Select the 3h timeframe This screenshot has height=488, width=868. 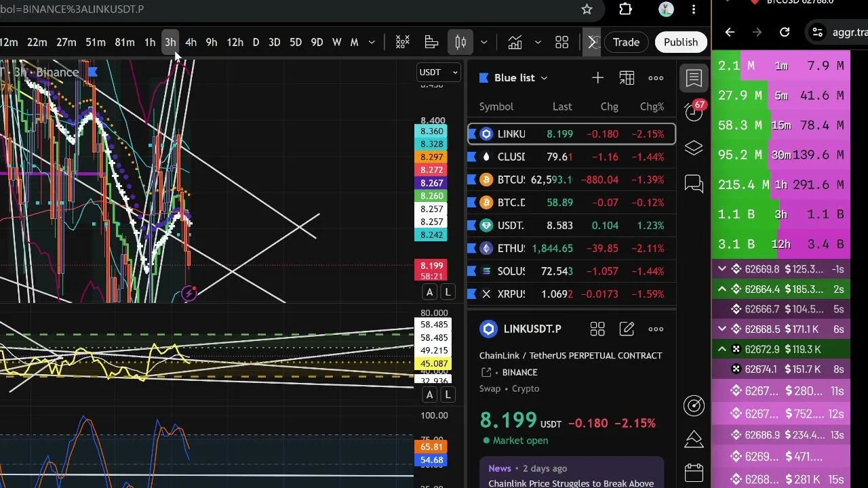[170, 43]
